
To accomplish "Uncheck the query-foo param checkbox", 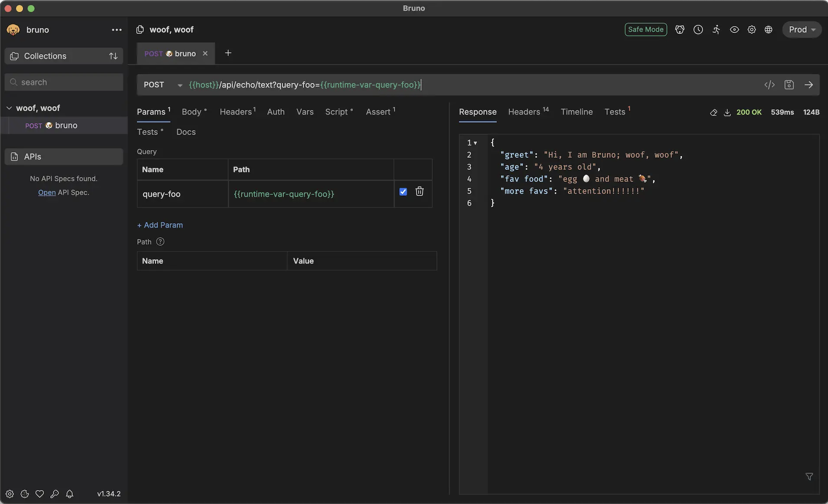I will pyautogui.click(x=403, y=191).
